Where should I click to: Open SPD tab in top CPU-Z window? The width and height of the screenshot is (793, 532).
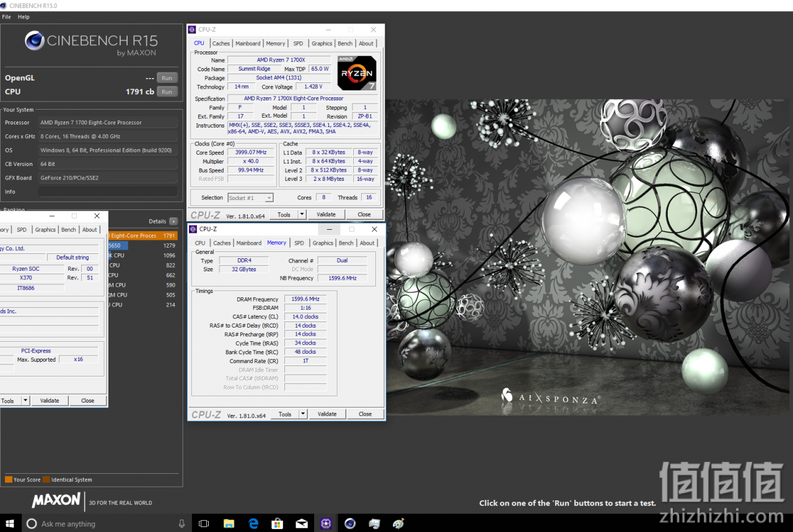[299, 43]
